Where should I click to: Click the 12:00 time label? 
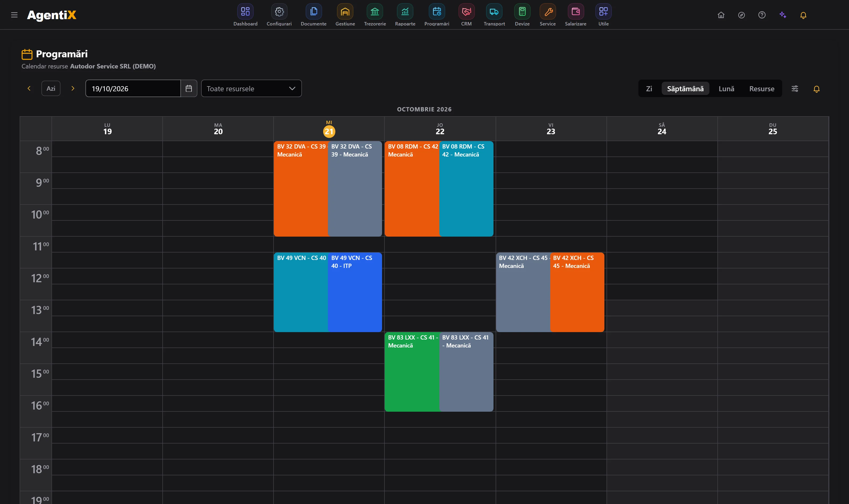pyautogui.click(x=40, y=278)
